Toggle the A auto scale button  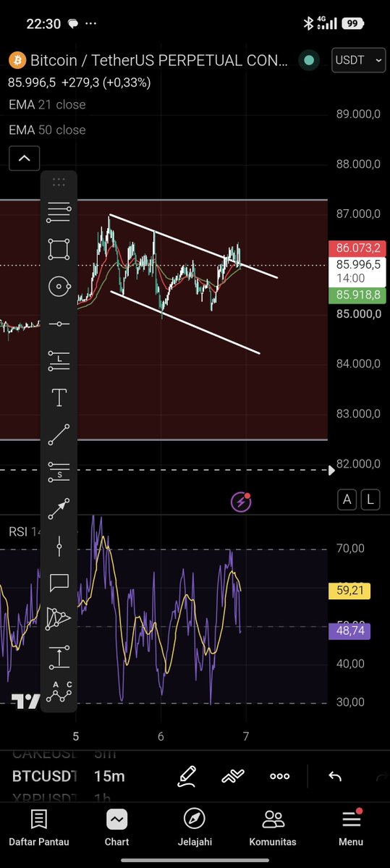[347, 500]
